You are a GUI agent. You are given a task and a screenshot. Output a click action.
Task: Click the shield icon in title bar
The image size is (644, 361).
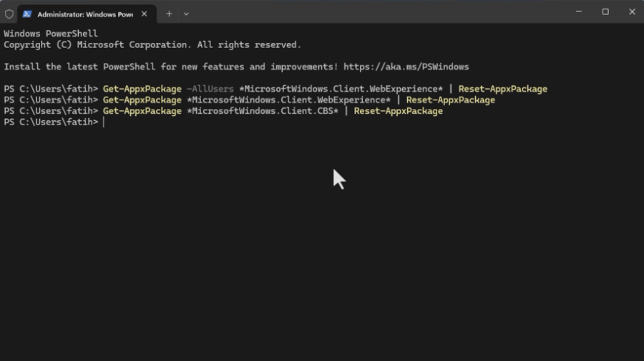pyautogui.click(x=9, y=14)
